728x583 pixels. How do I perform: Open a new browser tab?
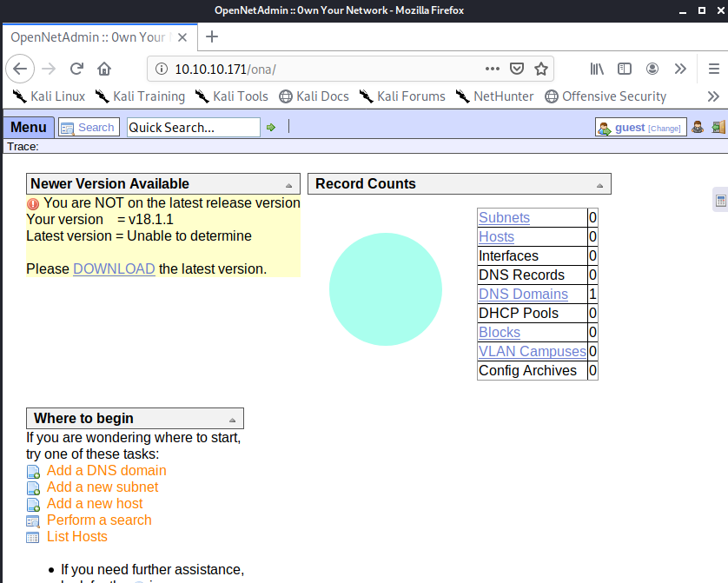tap(212, 36)
